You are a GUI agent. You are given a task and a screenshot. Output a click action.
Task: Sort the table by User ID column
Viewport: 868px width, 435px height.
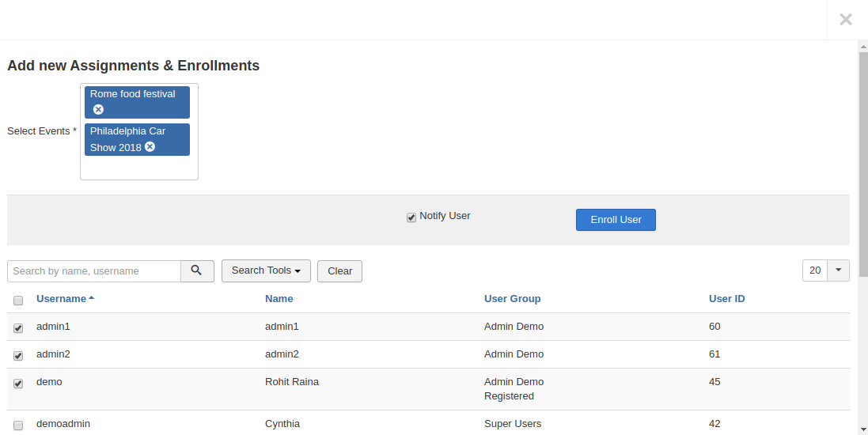(726, 299)
